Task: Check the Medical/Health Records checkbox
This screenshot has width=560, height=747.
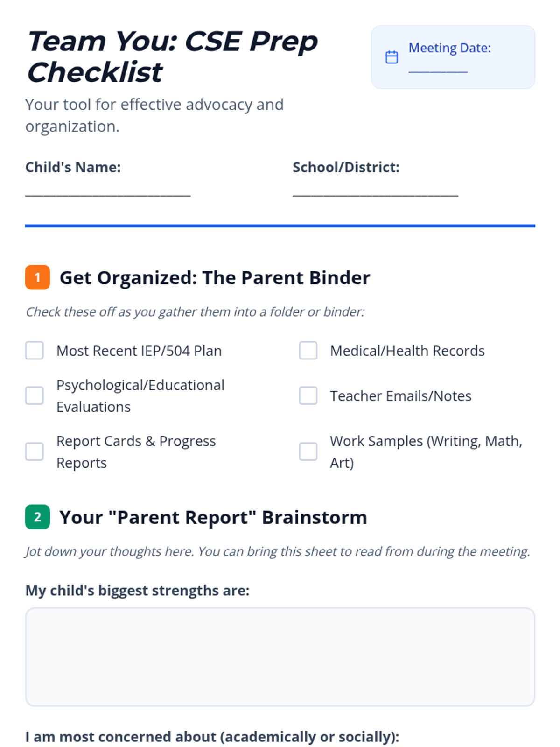Action: pos(308,351)
